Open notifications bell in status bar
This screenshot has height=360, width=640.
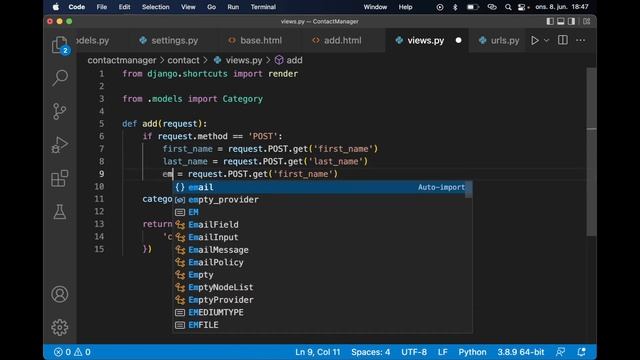pyautogui.click(x=582, y=352)
